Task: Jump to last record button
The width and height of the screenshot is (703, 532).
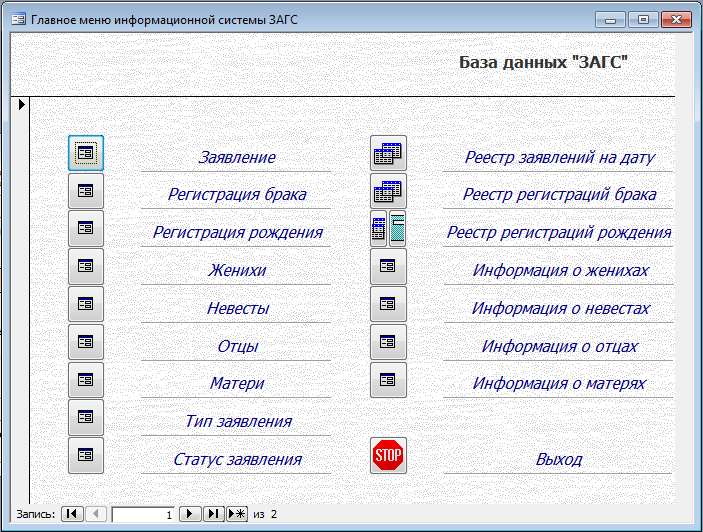Action: (213, 514)
